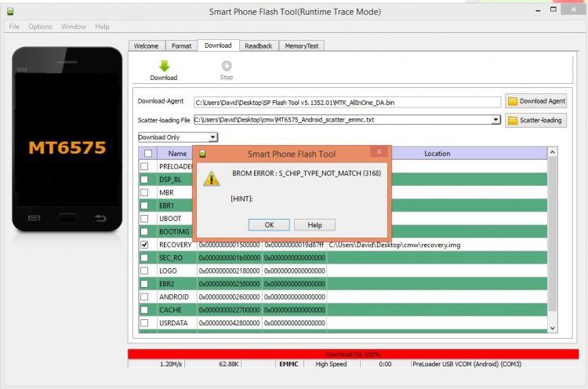Click OK in the error dialog
Screen dimensions: 588x389
coord(269,225)
